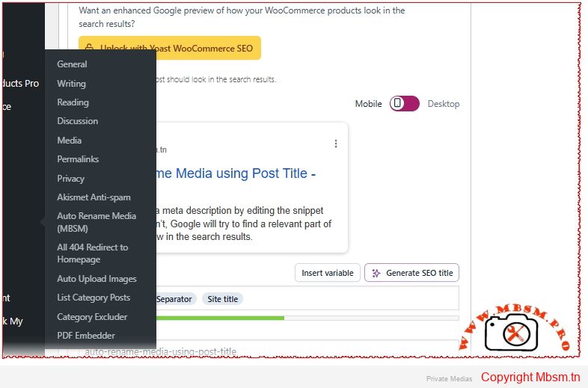Open Auto Upload Images settings

[x=97, y=279]
